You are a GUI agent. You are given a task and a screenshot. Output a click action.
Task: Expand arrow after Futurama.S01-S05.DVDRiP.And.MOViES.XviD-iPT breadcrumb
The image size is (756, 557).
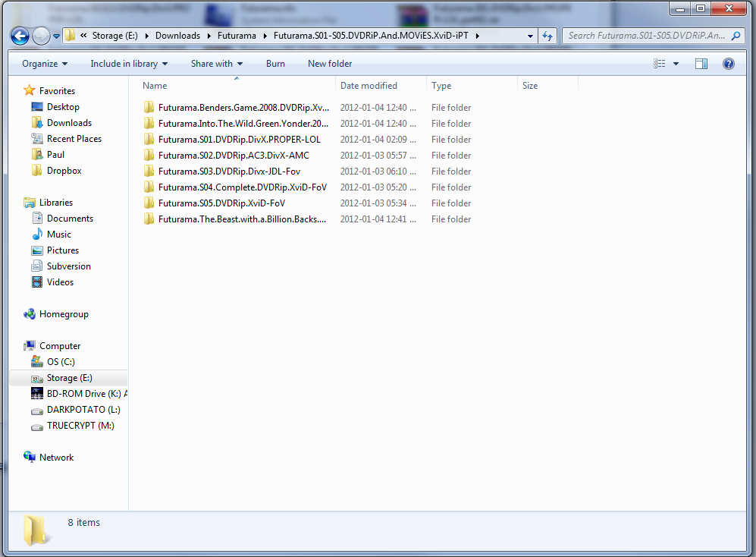pos(477,36)
